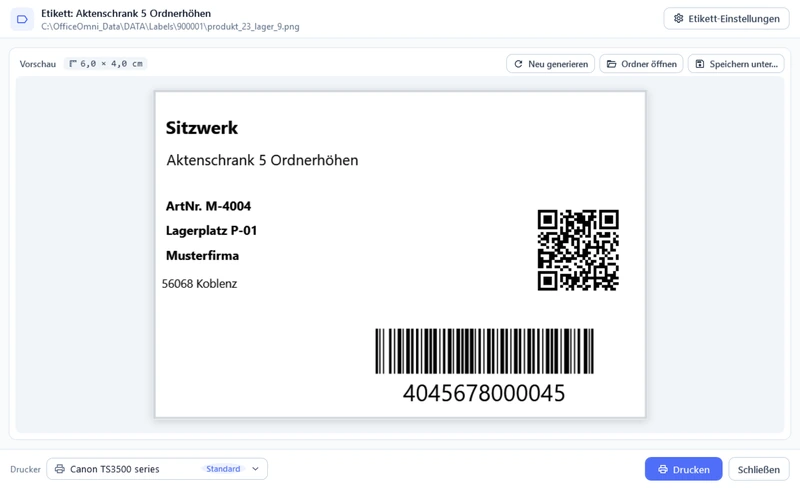Image resolution: width=800 pixels, height=488 pixels.
Task: Expand printer list with chevron arrow
Action: [x=256, y=469]
